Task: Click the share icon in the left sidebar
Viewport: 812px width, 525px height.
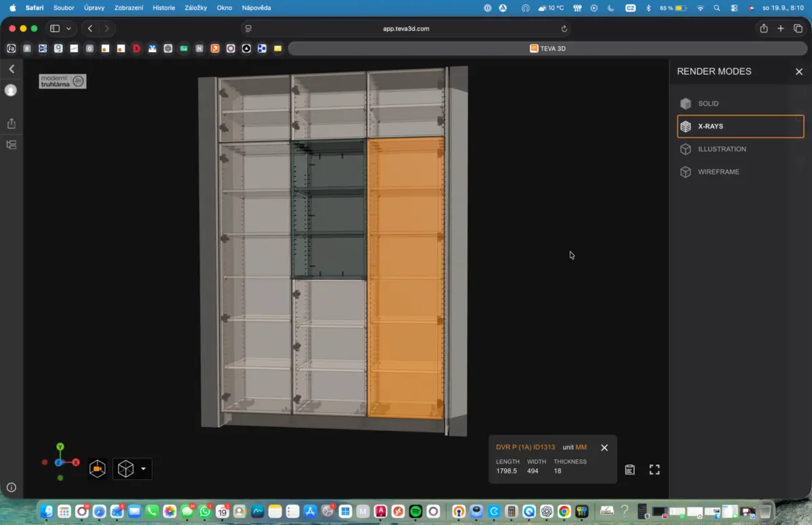Action: [12, 123]
